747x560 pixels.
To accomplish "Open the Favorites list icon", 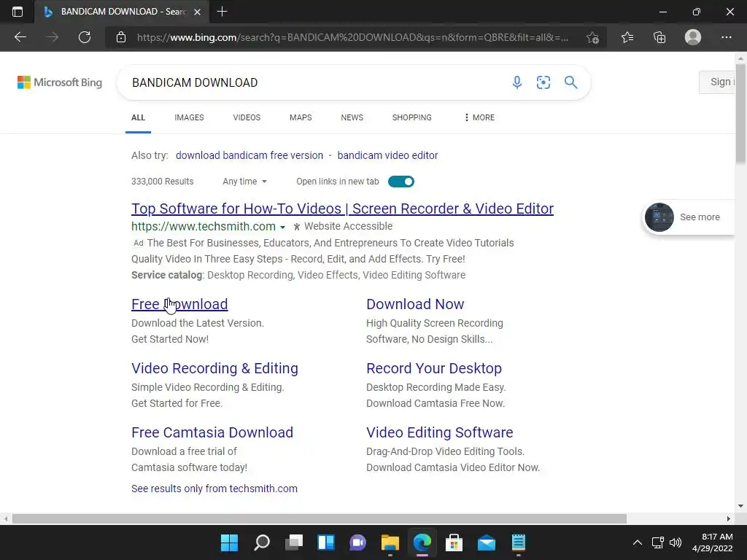I will click(x=627, y=37).
